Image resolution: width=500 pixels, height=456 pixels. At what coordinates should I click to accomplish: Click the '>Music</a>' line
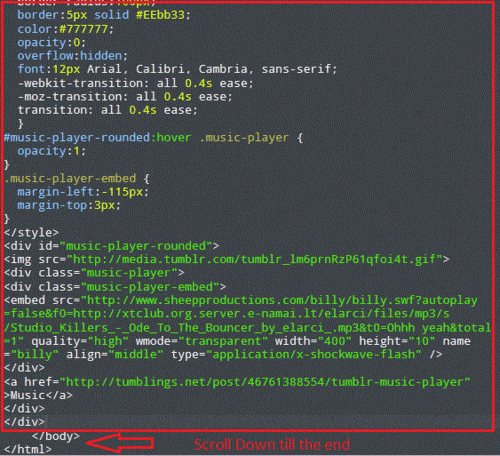point(38,395)
